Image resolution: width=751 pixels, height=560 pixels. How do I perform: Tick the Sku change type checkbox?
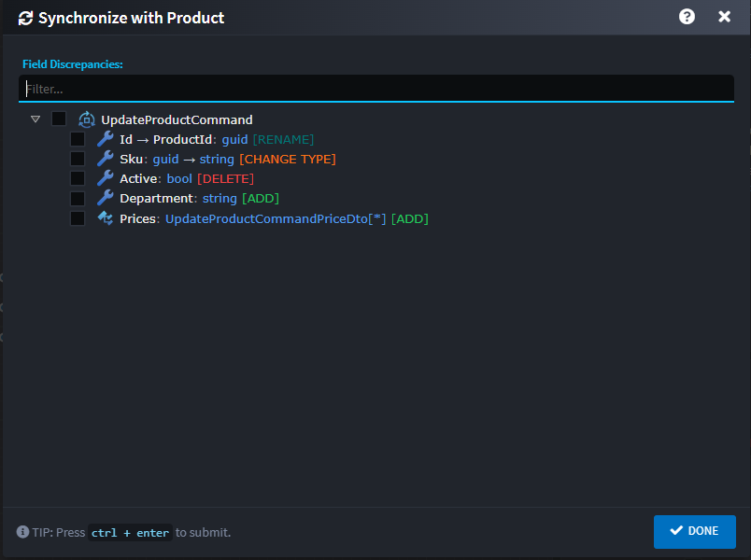tap(78, 159)
